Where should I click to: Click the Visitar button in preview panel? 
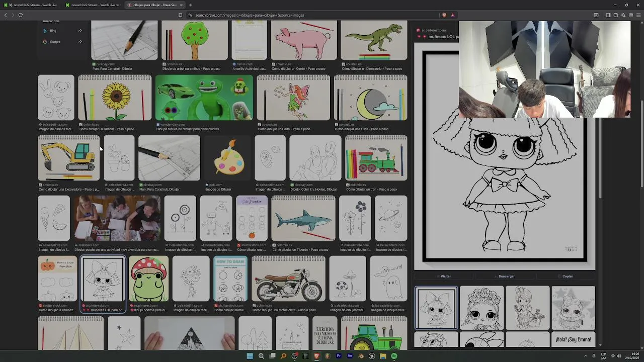443,276
